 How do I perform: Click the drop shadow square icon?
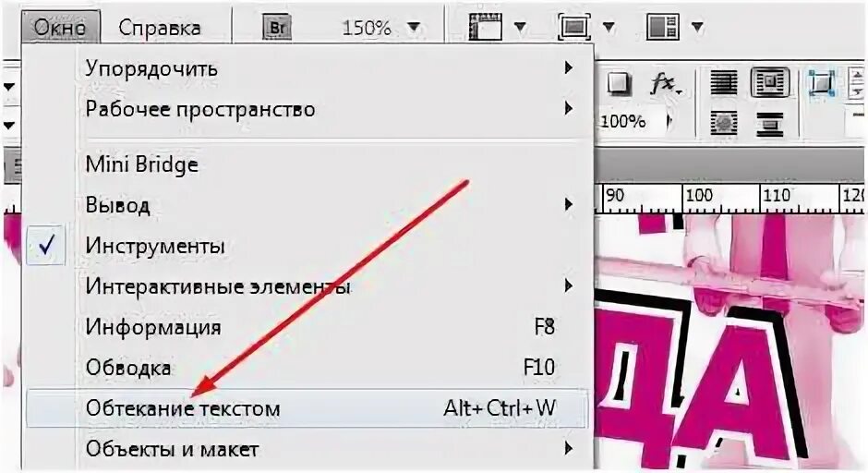click(619, 84)
